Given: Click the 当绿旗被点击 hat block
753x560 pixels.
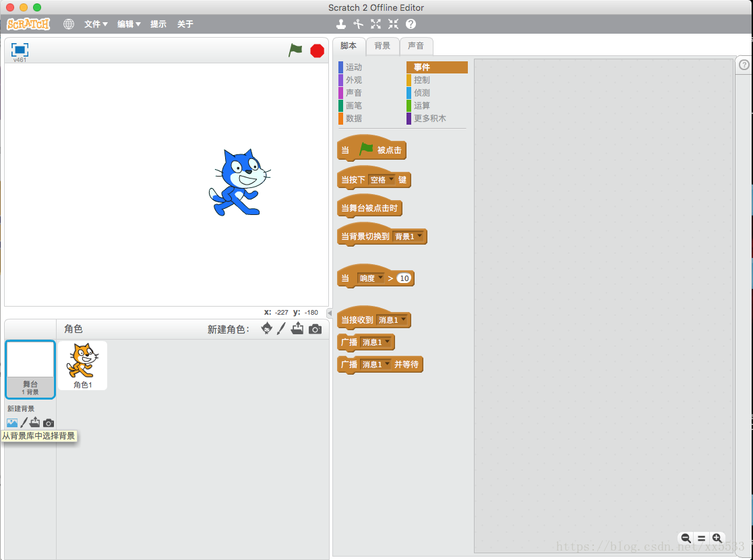Looking at the screenshot, I should tap(371, 149).
